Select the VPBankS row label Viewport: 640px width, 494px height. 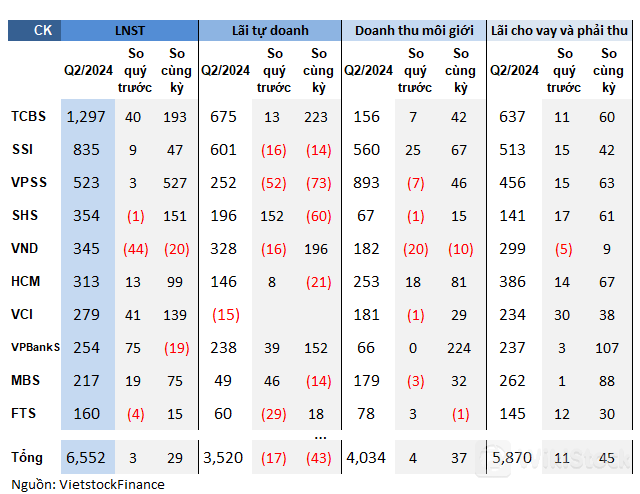click(35, 348)
